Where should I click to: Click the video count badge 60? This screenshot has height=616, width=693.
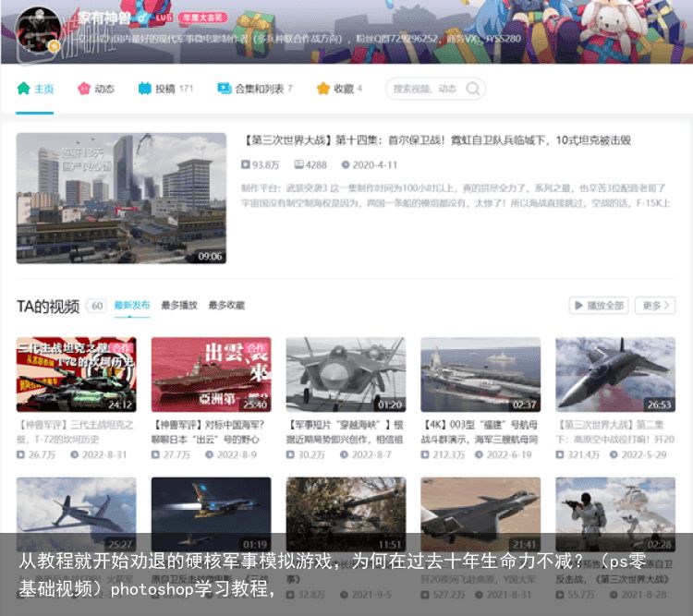click(x=97, y=306)
